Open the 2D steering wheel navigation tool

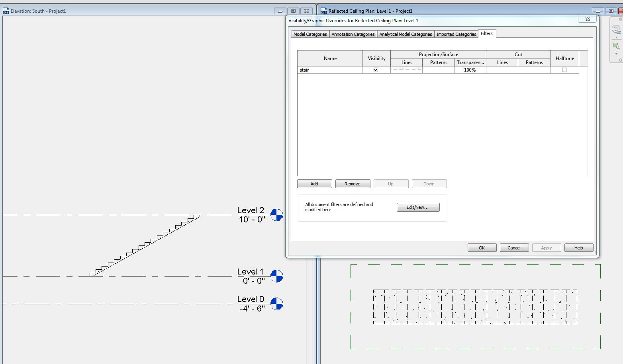point(616,30)
